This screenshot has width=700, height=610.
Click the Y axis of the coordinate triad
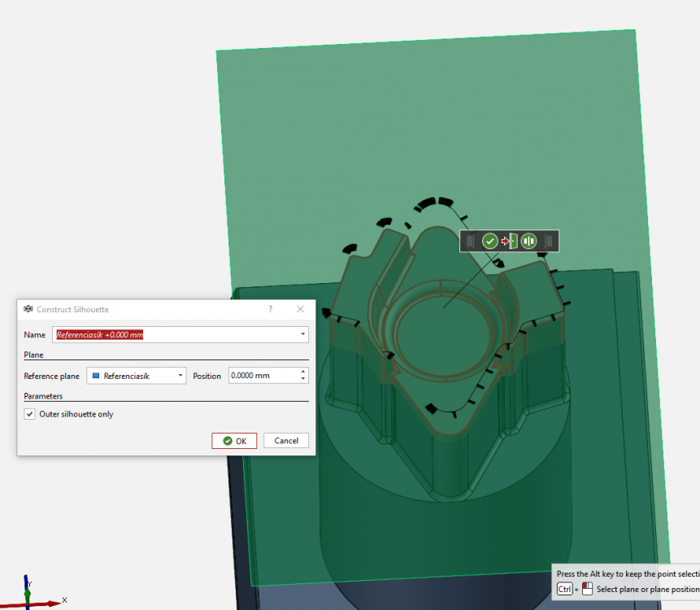tap(27, 584)
